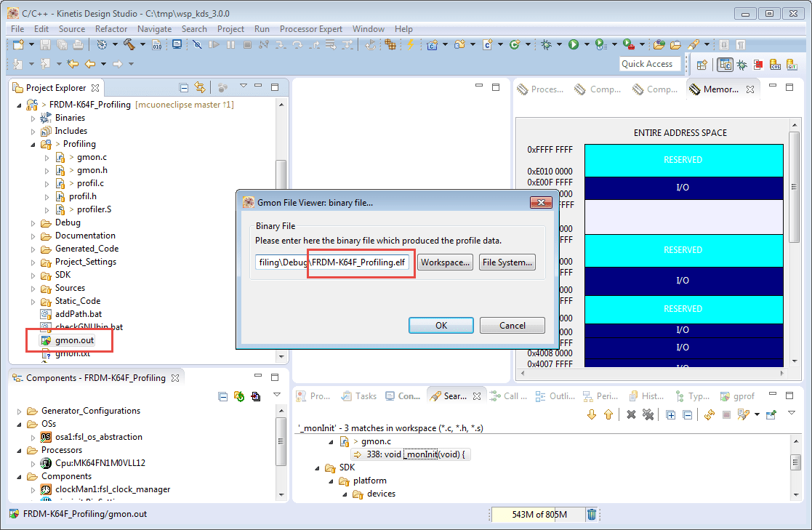Image resolution: width=812 pixels, height=530 pixels.
Task: Click Expand All in Search view
Action: [671, 415]
